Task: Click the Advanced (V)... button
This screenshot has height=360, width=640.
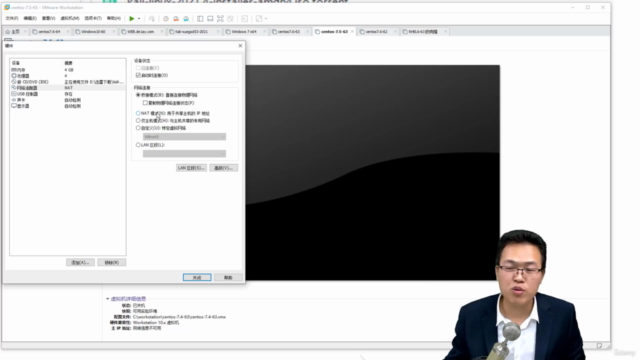Action: tap(223, 168)
